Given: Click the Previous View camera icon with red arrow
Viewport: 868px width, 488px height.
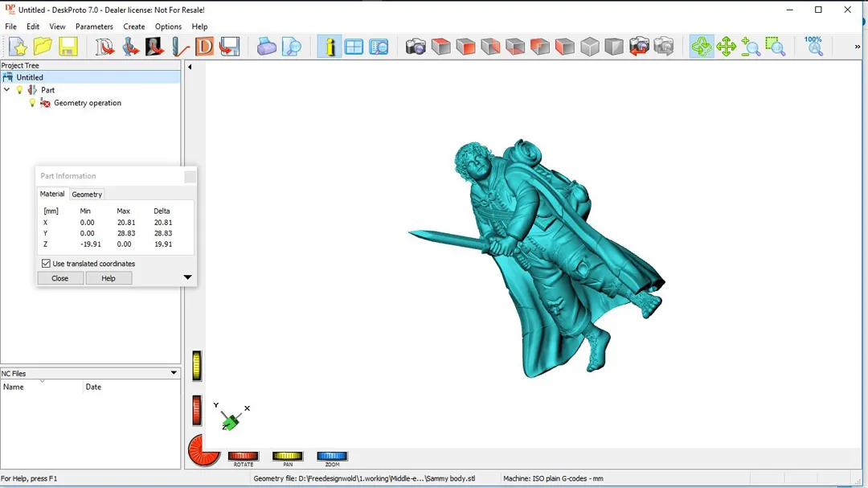Looking at the screenshot, I should (640, 47).
